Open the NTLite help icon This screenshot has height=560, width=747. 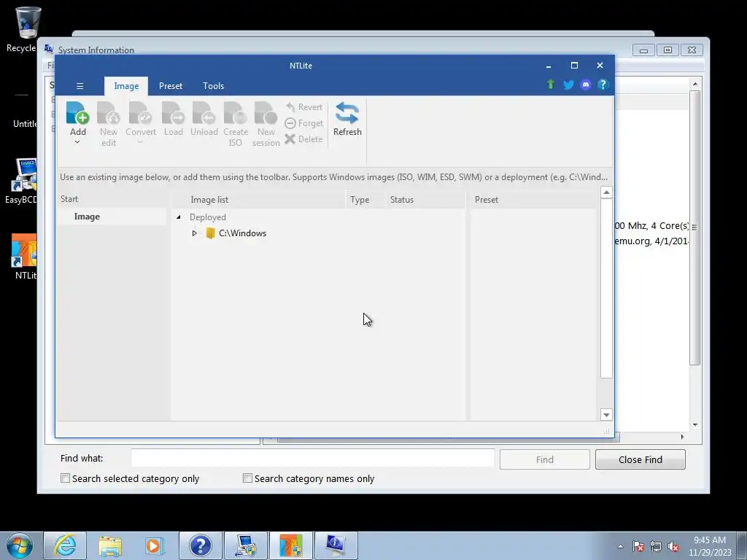pos(603,85)
